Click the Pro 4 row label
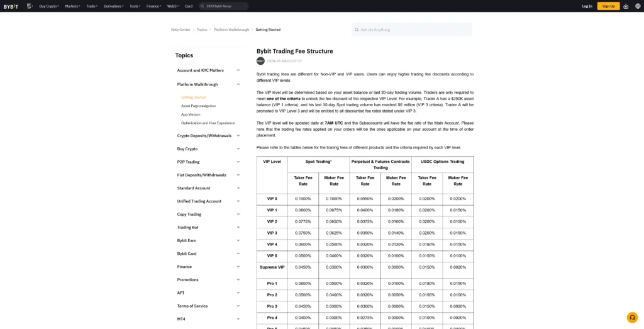Screen dimensions: 644x329 click(x=272, y=318)
